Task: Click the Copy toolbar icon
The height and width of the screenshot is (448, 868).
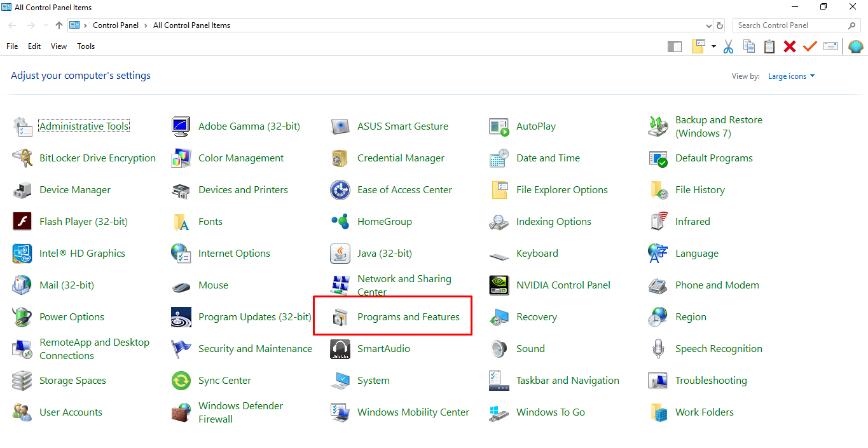Action: (749, 46)
